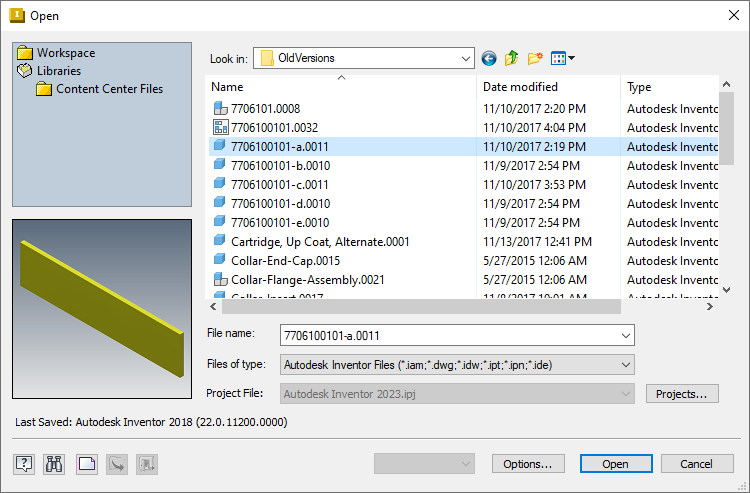The height and width of the screenshot is (493, 750).
Task: Select the 7706100101.0032 file name
Action: 275,128
